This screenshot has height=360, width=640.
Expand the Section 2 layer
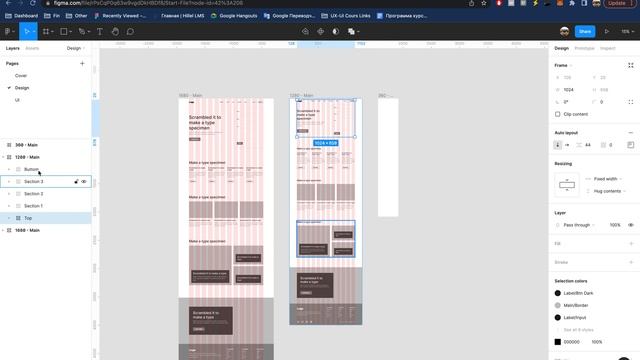click(9, 193)
